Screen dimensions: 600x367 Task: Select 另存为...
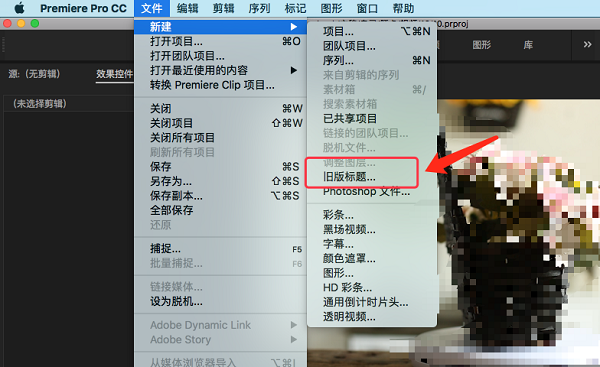point(220,181)
